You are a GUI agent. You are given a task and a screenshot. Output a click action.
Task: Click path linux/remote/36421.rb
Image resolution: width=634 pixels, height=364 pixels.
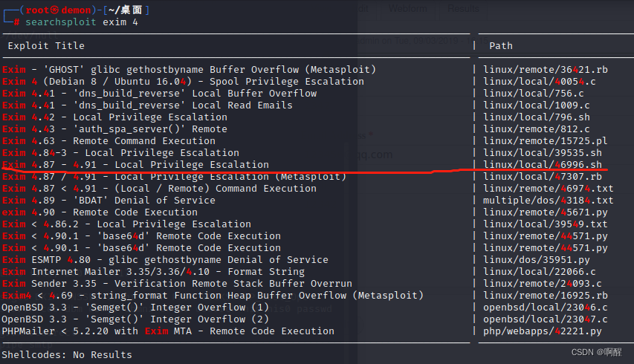(546, 70)
